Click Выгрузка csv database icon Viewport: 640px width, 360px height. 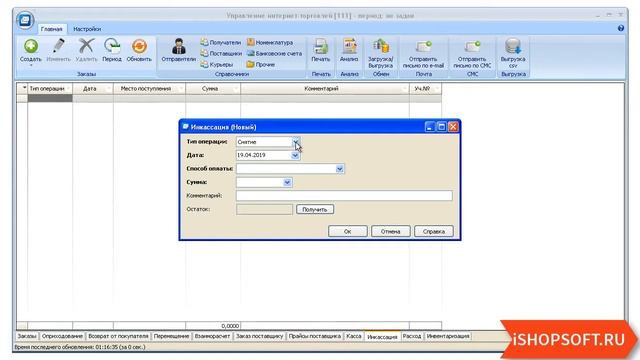[513, 46]
